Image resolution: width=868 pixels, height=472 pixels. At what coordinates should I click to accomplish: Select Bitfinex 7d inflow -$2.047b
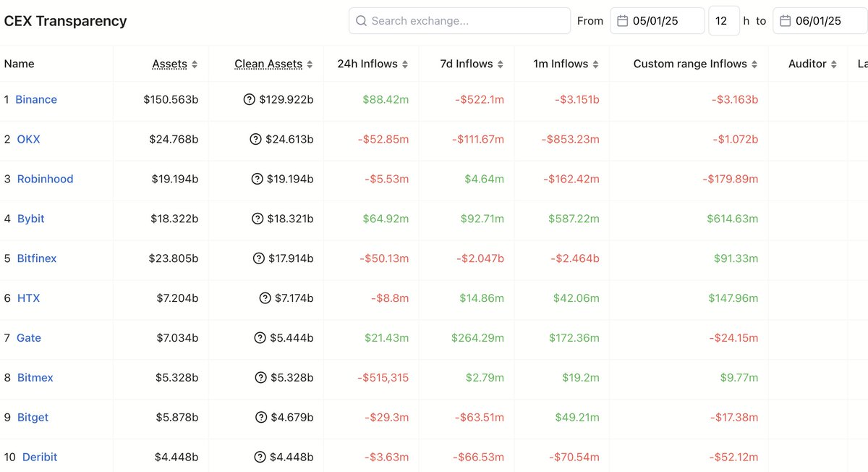[x=480, y=258]
